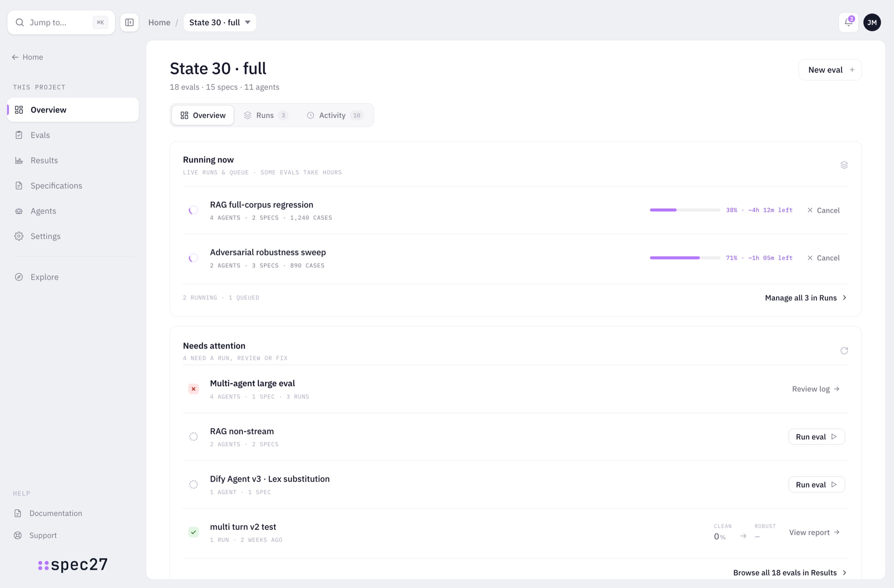Click Browse all 18 evals in Results
Image resolution: width=894 pixels, height=588 pixels.
click(790, 573)
